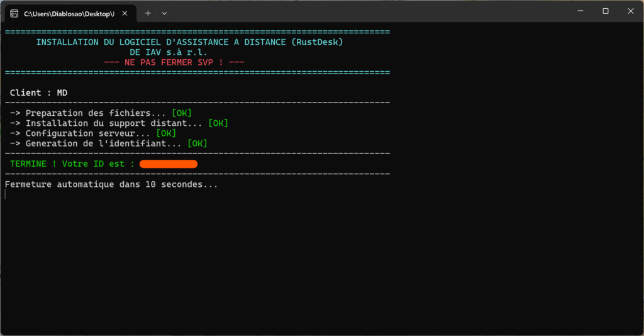This screenshot has width=644, height=336.
Task: Click the "DE IAV s.à r.l." text
Action: 168,52
